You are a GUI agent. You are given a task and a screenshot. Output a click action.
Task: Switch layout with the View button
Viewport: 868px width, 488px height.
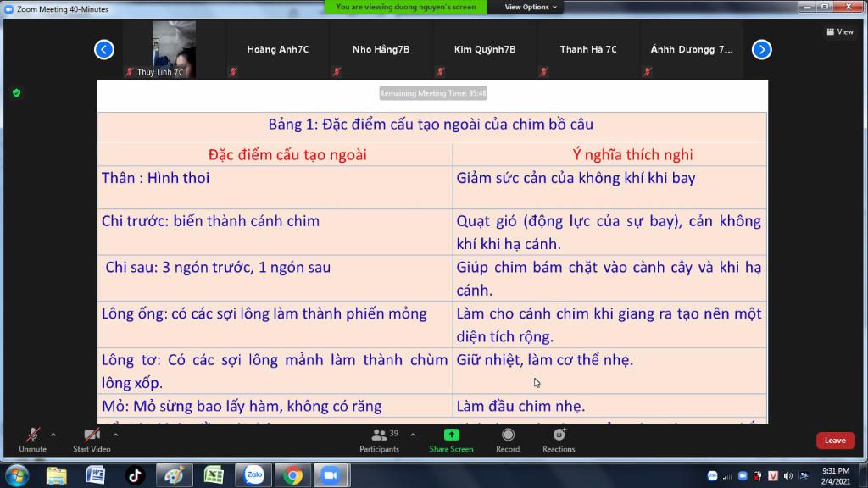[840, 31]
